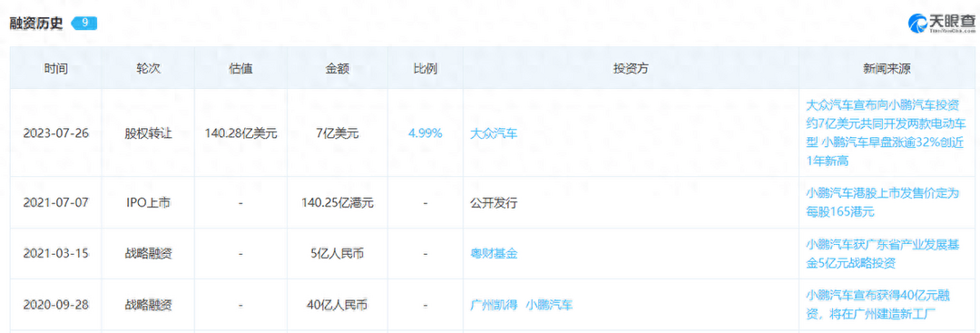
Task: Open news on 广东省产业发展基金 5亿元 investment
Action: pyautogui.click(x=883, y=254)
